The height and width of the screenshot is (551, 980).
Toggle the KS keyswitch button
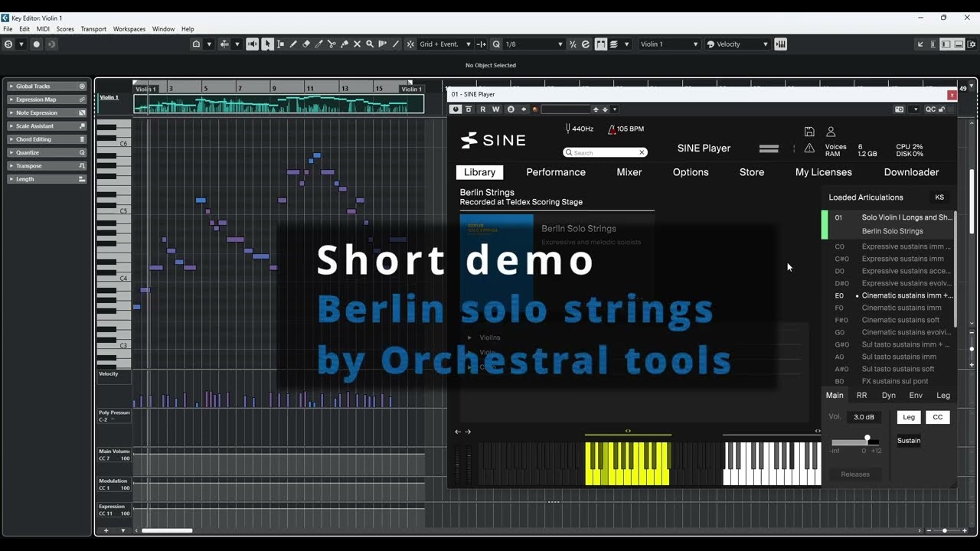(939, 197)
